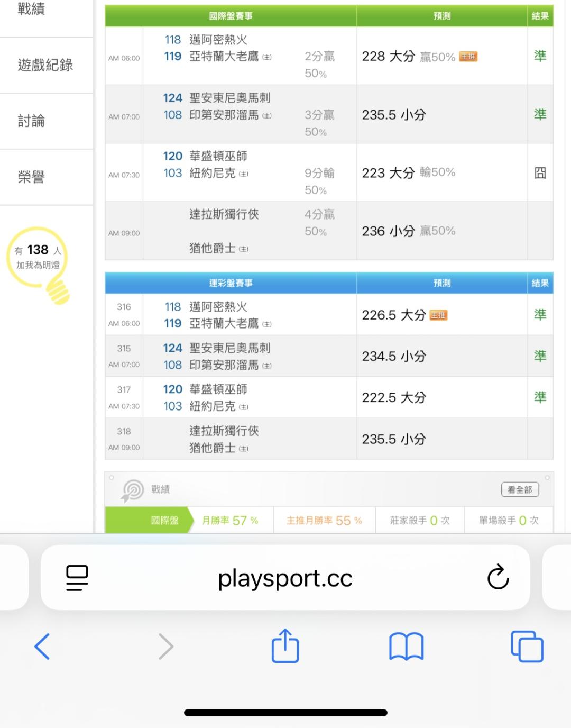Open Safari bookmarks book icon
Screen dimensions: 571x728
(406, 647)
